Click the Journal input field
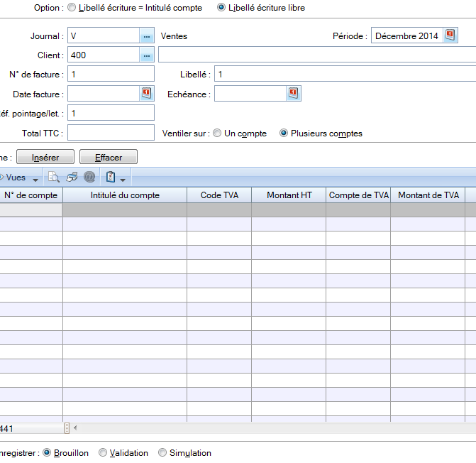The height and width of the screenshot is (463, 476). (x=104, y=36)
